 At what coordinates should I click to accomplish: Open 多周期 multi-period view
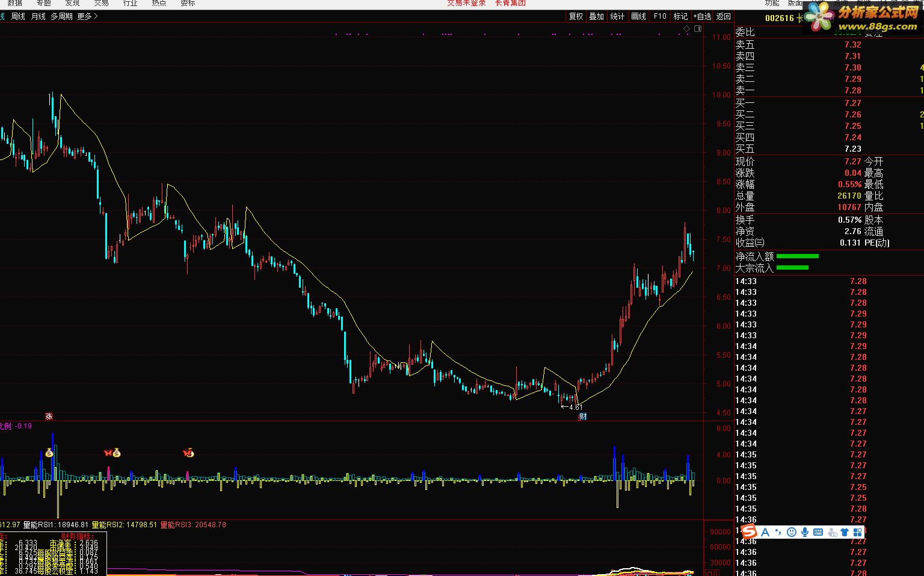click(61, 16)
